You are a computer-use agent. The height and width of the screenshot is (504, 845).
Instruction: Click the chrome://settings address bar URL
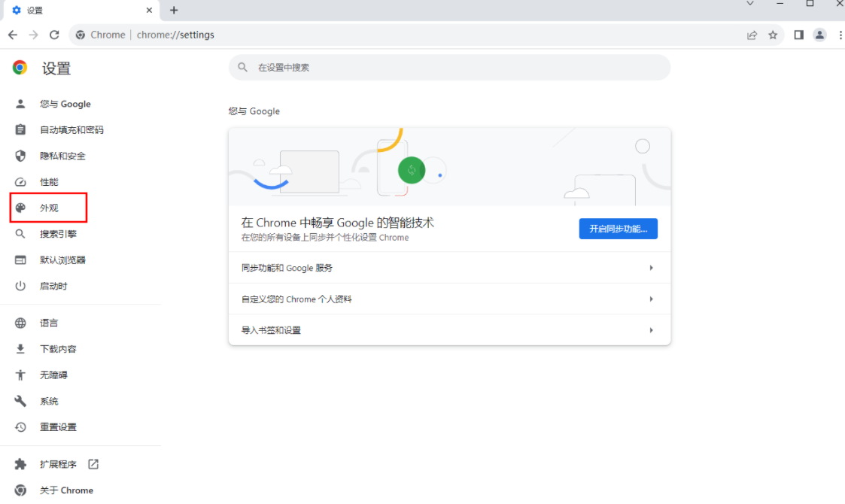[175, 35]
